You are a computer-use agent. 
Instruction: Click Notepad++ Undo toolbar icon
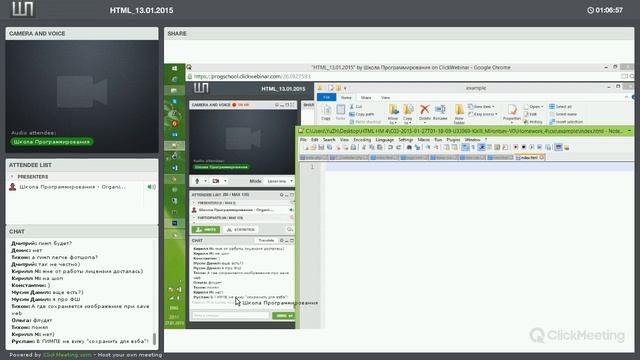tap(390, 147)
